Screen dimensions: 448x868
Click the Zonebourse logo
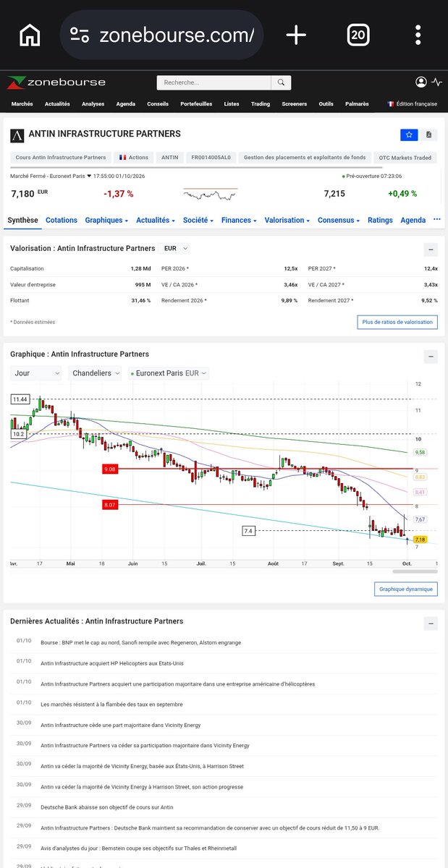[x=56, y=82]
